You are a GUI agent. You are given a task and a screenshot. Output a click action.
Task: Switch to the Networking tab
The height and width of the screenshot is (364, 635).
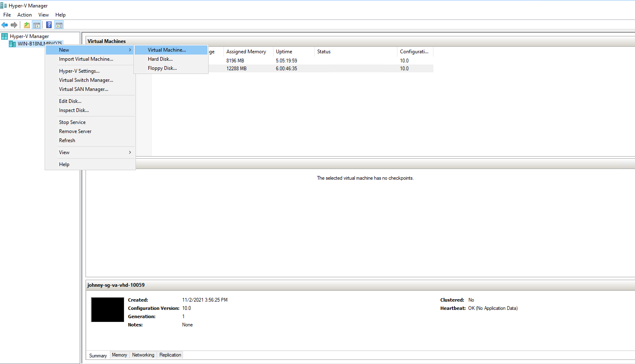coord(143,355)
